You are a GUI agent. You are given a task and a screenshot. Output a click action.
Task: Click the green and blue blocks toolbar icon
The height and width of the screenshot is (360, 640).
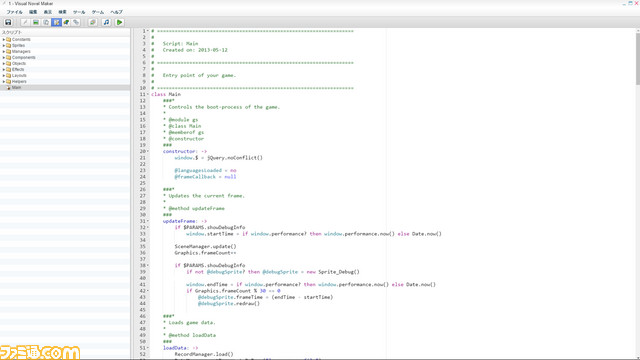coord(66,22)
